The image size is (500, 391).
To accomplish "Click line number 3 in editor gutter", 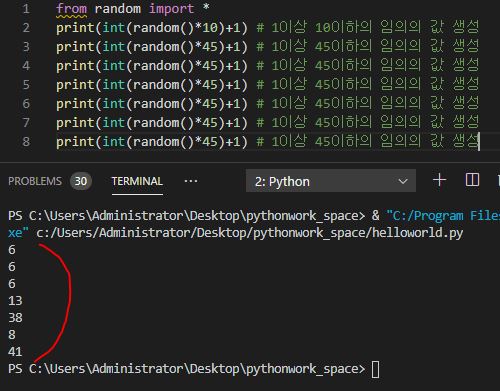I will [x=26, y=47].
